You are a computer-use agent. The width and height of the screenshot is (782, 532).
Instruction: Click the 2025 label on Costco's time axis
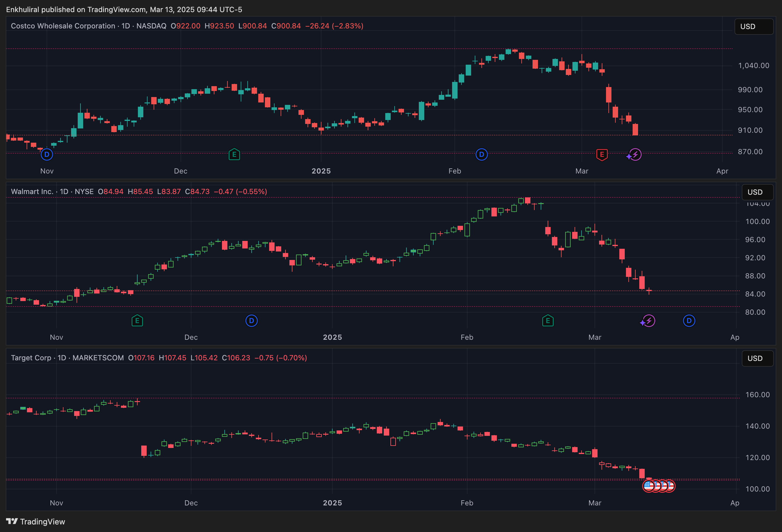click(321, 171)
